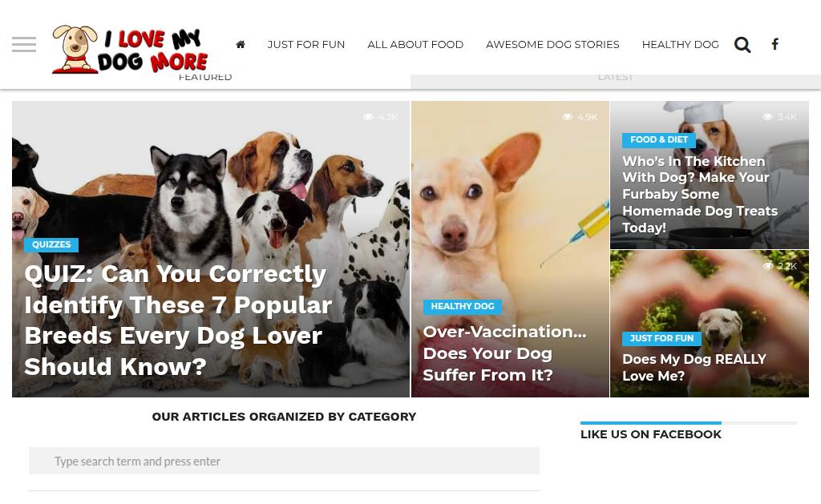Click the eye views icon on quiz article
Screen dimensions: 821x504
pos(369,117)
